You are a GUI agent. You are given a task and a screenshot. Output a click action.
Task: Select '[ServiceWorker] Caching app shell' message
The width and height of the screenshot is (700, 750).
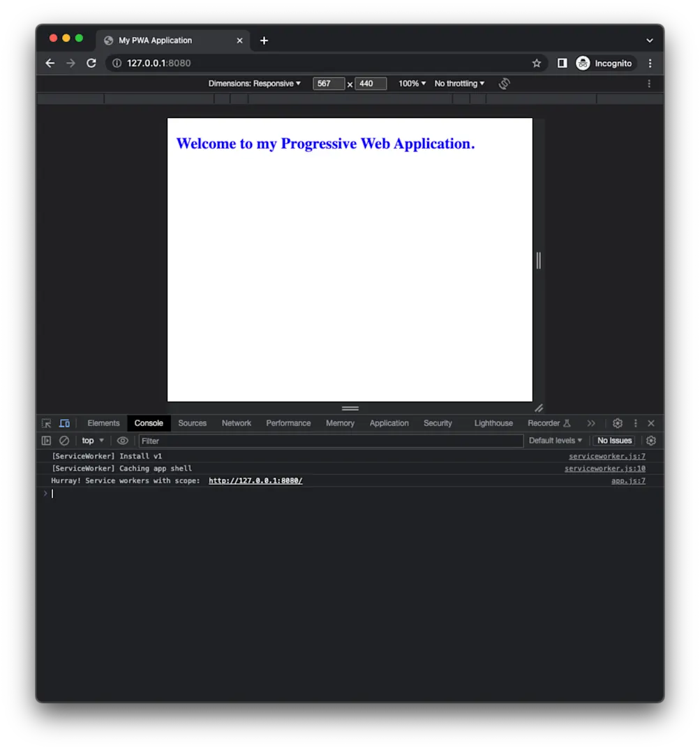121,469
